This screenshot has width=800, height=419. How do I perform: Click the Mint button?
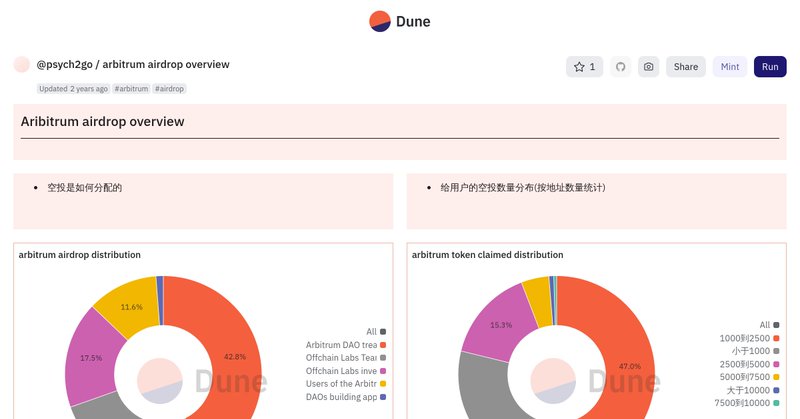click(x=730, y=67)
